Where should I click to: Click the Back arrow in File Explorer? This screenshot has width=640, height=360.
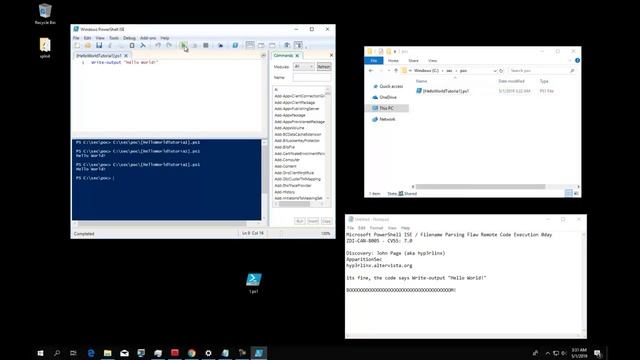tap(371, 71)
